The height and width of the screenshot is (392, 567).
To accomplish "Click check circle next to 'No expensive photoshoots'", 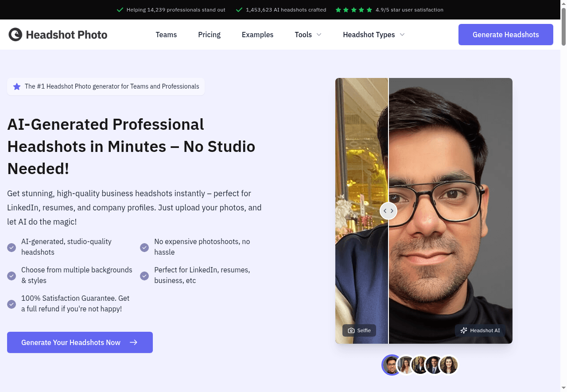I will [144, 247].
